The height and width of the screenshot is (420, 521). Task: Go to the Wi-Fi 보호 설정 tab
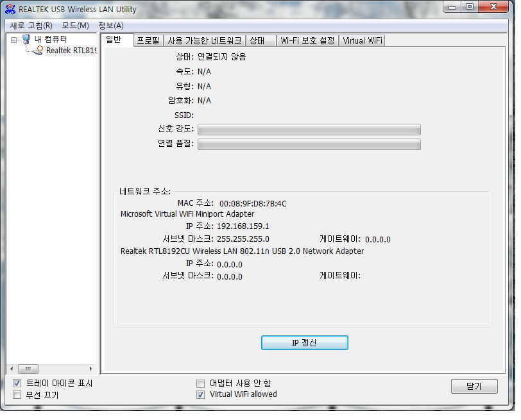pyautogui.click(x=308, y=40)
